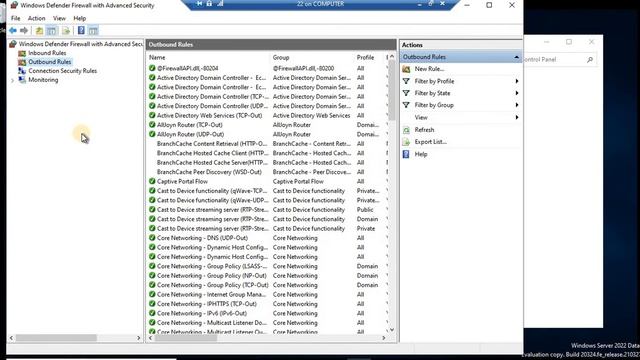
Task: Click Refresh in the Actions pane
Action: tap(424, 130)
